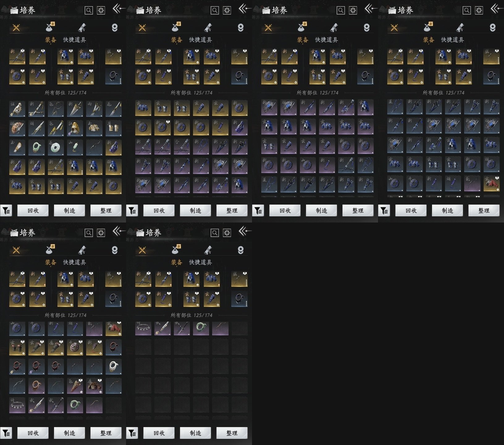
Task: Open search in the top second panel
Action: click(x=215, y=11)
